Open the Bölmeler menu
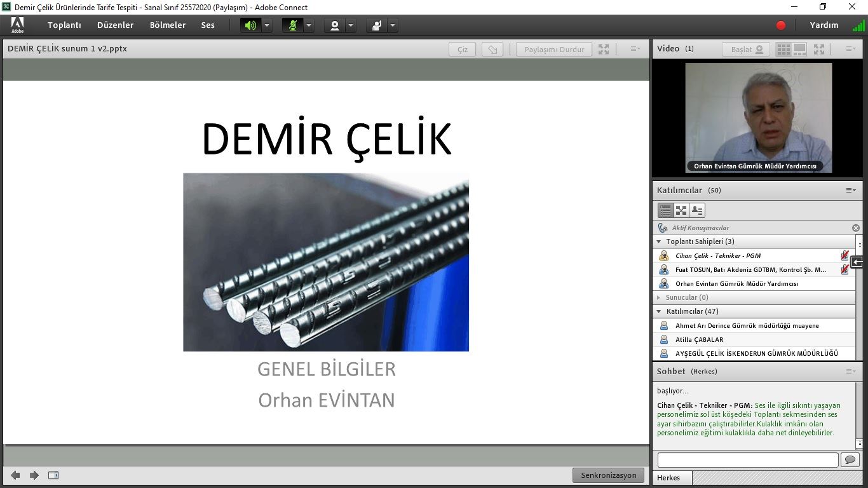 coord(168,25)
